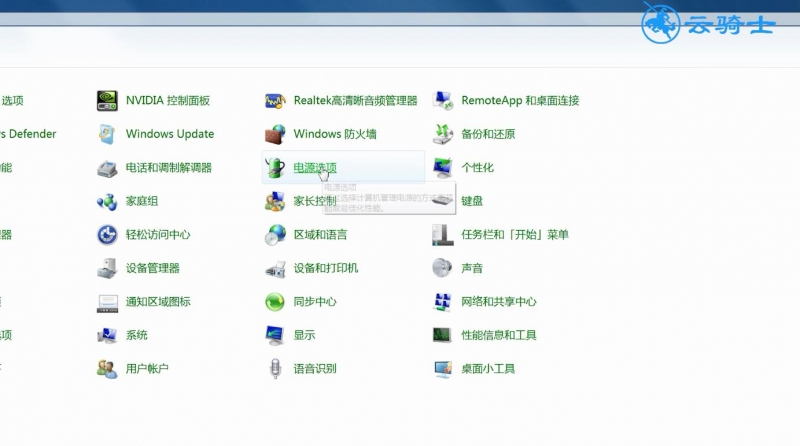This screenshot has width=800, height=446.
Task: Open 备份和还原 text link
Action: (488, 134)
